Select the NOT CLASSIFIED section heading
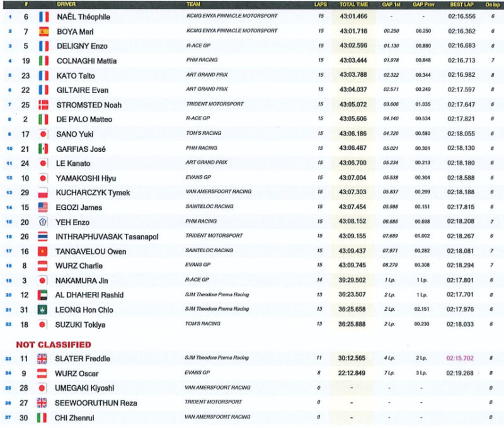 [54, 345]
